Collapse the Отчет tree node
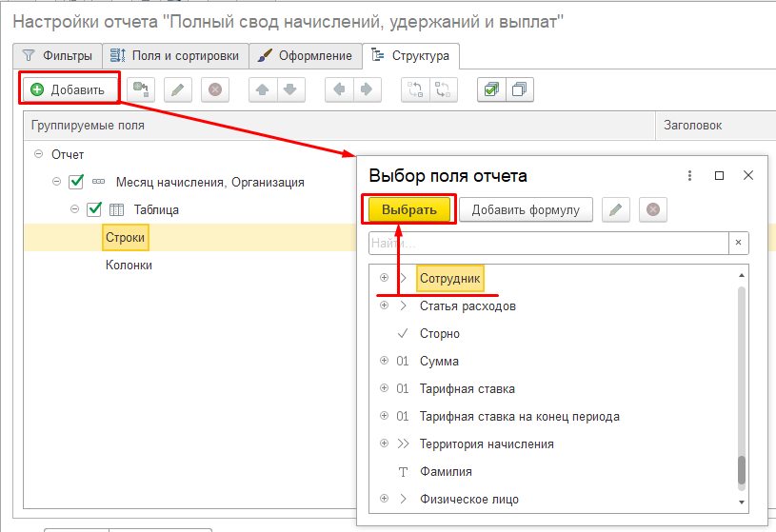The width and height of the screenshot is (776, 532). coord(38,154)
